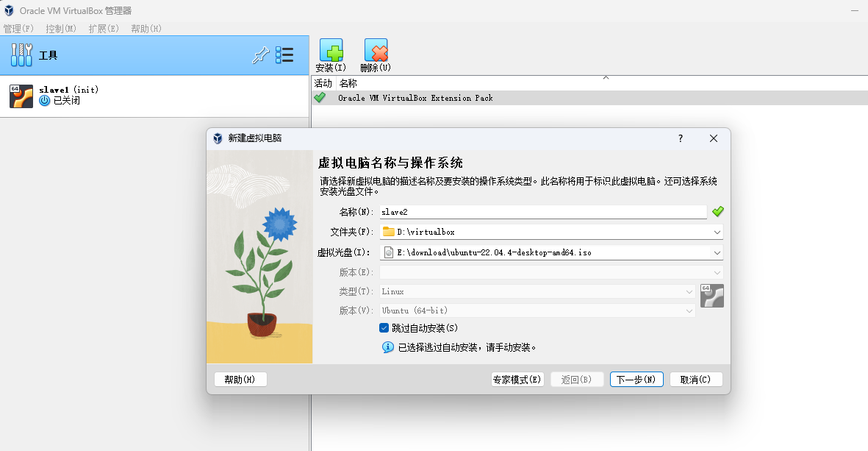The width and height of the screenshot is (868, 451).
Task: Minimize the VirtualBox Manager window
Action: click(856, 10)
